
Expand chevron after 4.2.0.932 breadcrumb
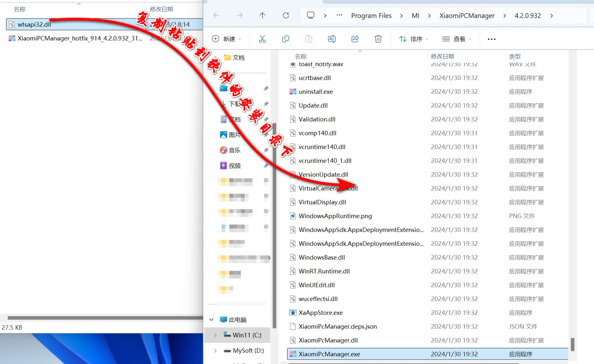pos(551,16)
